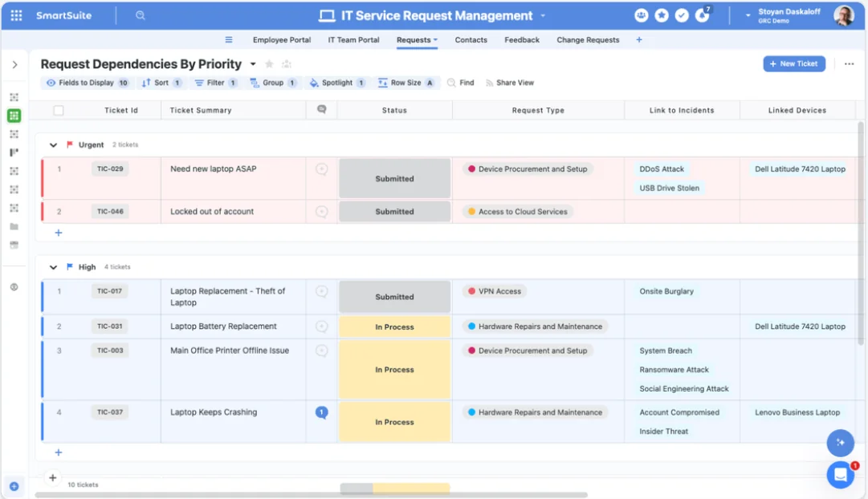
Task: Click the DDoS Attack linked incident
Action: [662, 169]
